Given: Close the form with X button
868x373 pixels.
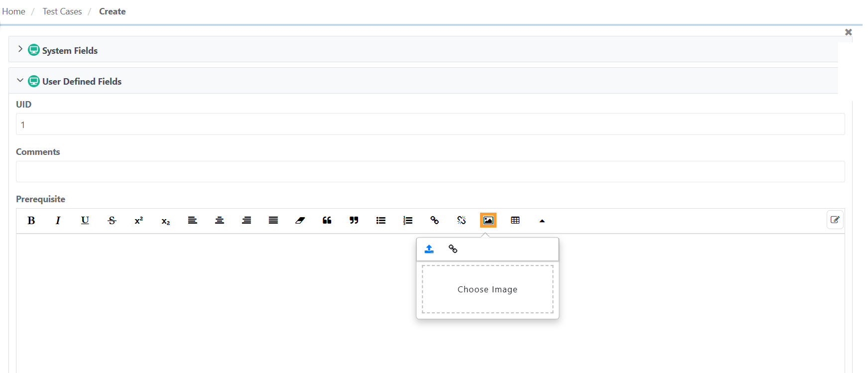Looking at the screenshot, I should pos(849,32).
